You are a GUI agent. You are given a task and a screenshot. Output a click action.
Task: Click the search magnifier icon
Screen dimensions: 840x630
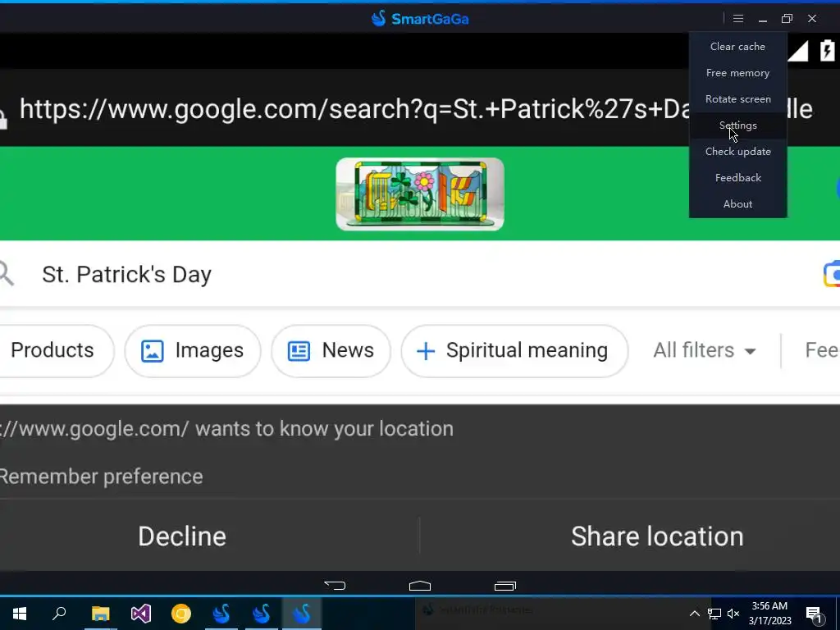click(x=6, y=274)
